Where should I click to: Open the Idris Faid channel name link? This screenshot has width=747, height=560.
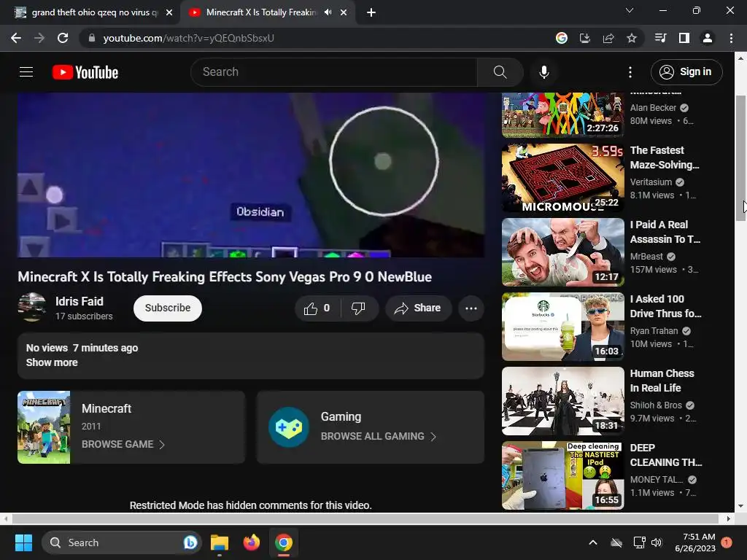pyautogui.click(x=79, y=301)
